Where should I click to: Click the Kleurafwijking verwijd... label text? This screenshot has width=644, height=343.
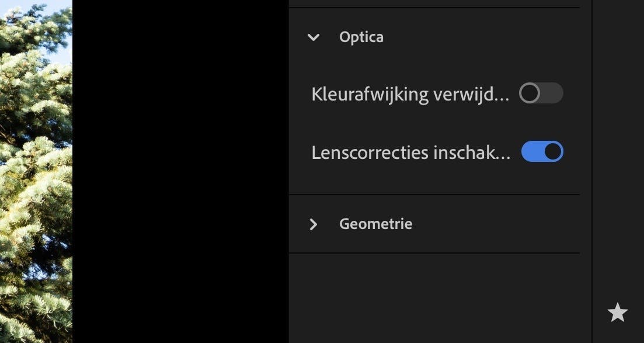pyautogui.click(x=410, y=94)
